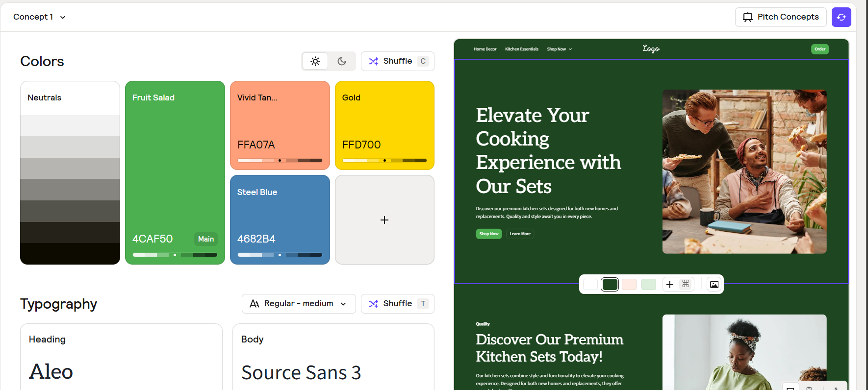Click the Logo in the website preview
The image size is (868, 390).
[651, 49]
